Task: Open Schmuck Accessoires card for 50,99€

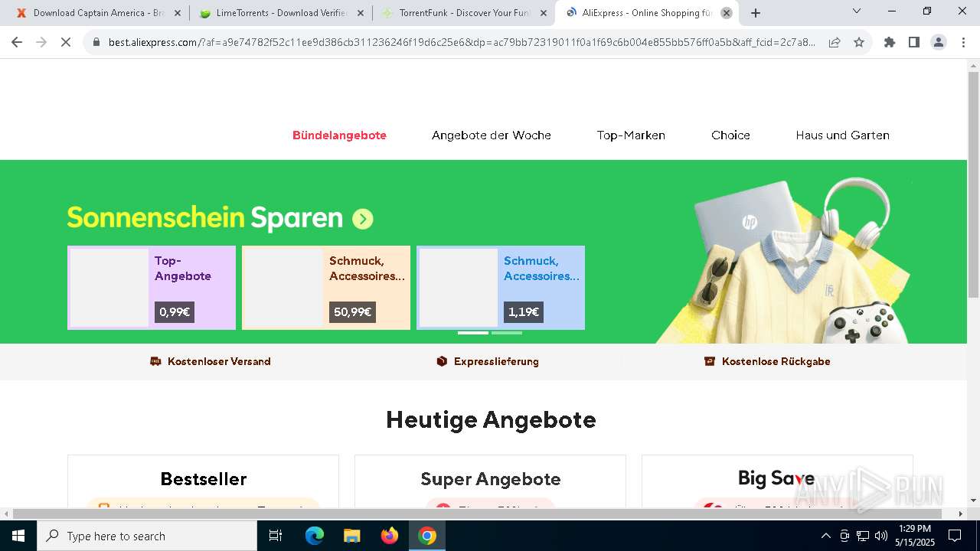Action: tap(326, 288)
